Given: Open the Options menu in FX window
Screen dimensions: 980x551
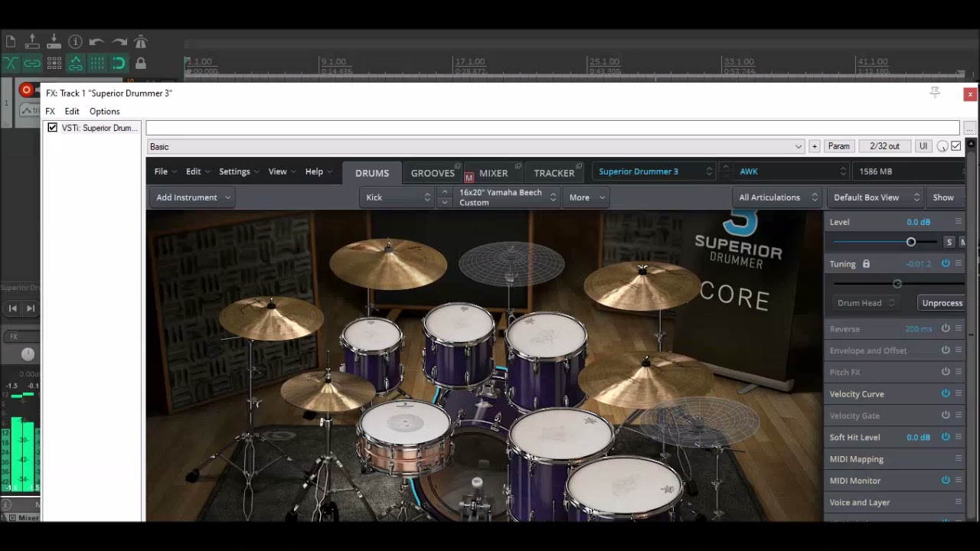Looking at the screenshot, I should (105, 111).
